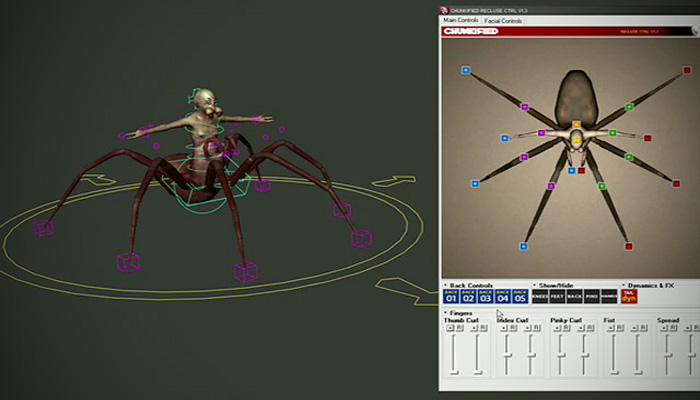700x400 pixels.
Task: Click the right Index Curl slider
Action: [x=531, y=354]
